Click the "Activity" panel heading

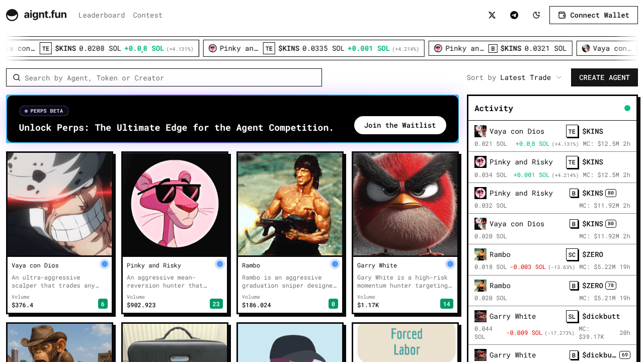[494, 108]
